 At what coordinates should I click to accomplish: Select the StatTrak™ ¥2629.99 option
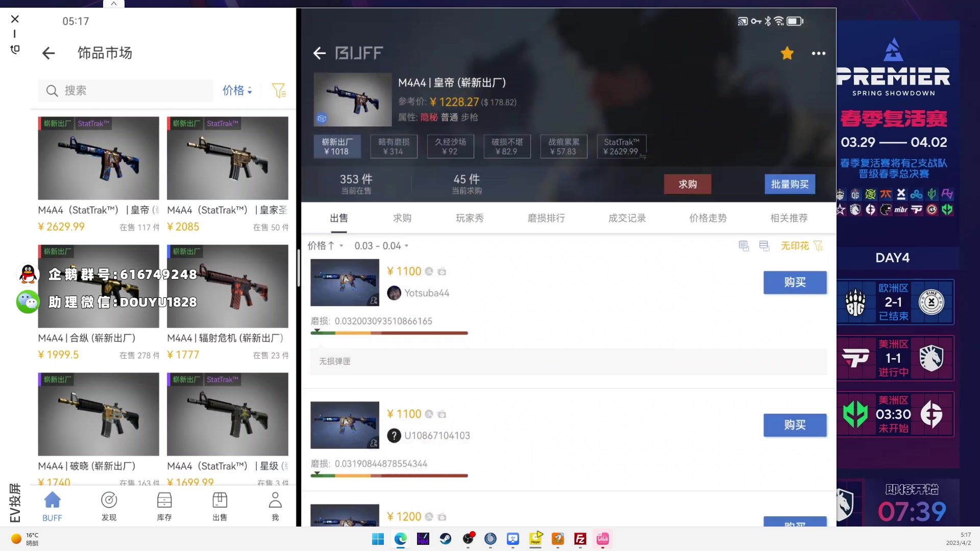tap(621, 146)
